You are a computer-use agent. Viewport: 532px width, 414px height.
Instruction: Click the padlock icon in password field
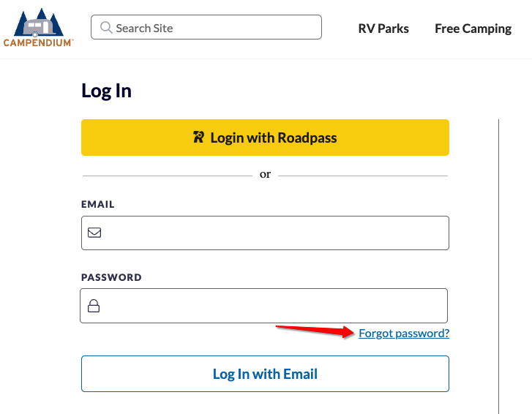[x=94, y=306]
